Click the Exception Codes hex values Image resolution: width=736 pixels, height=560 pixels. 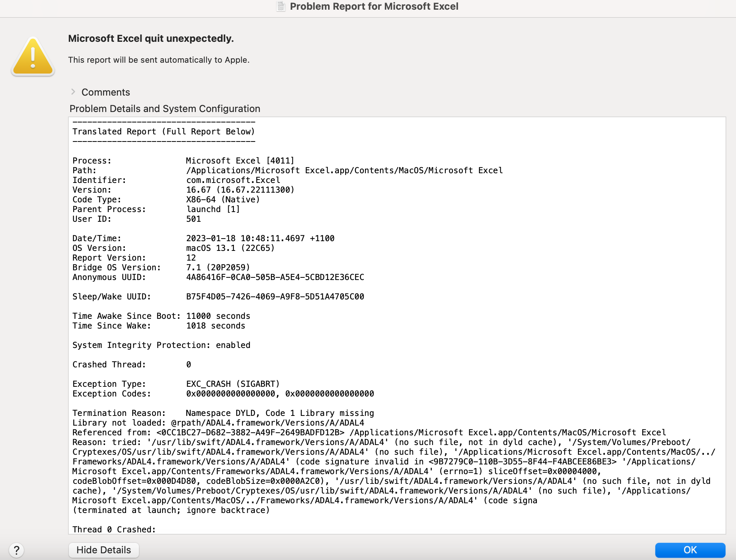click(280, 393)
